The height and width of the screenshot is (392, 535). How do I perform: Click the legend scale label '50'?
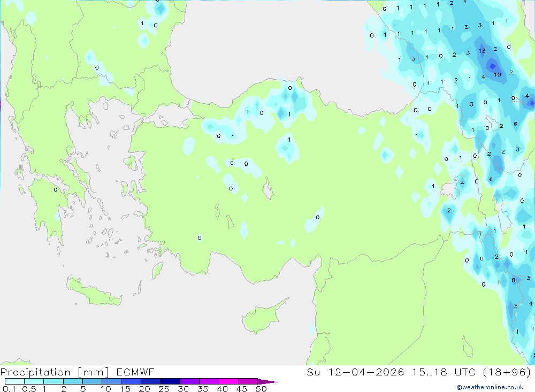(261, 389)
